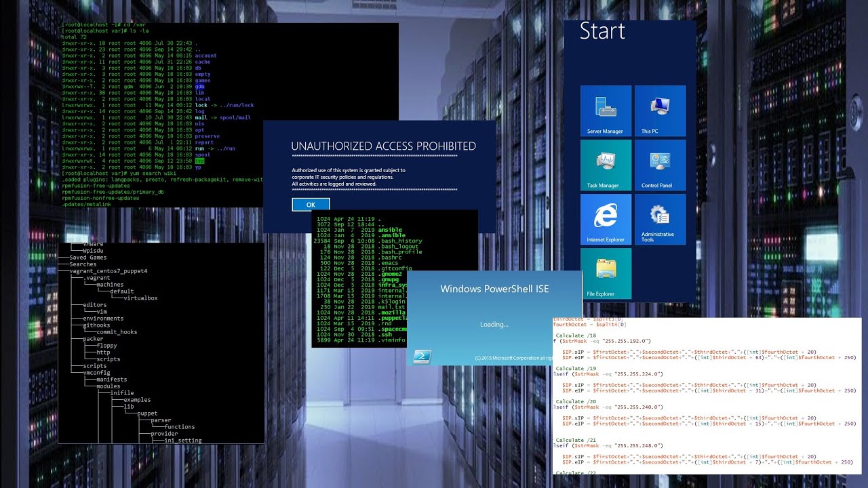Click the 'gdm' directory entry

pyautogui.click(x=199, y=87)
